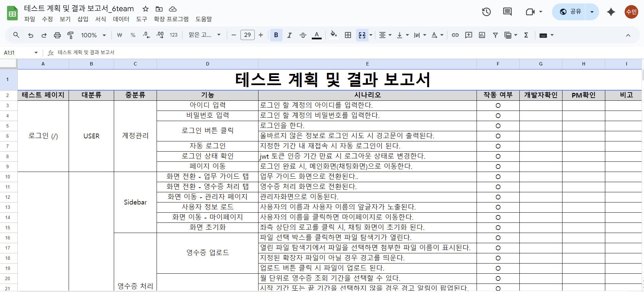Open the search menus magnifier tool

click(16, 35)
